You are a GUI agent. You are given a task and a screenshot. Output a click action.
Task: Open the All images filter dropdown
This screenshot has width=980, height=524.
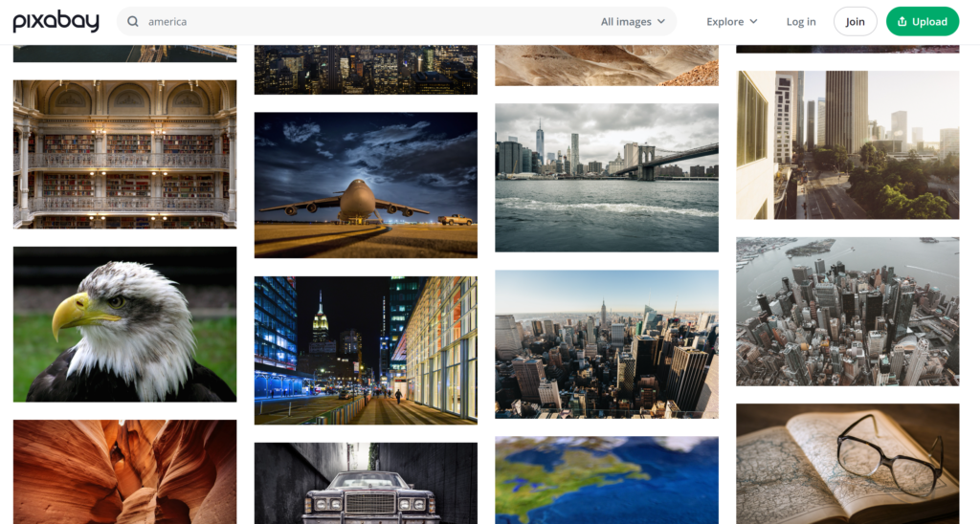pyautogui.click(x=634, y=22)
